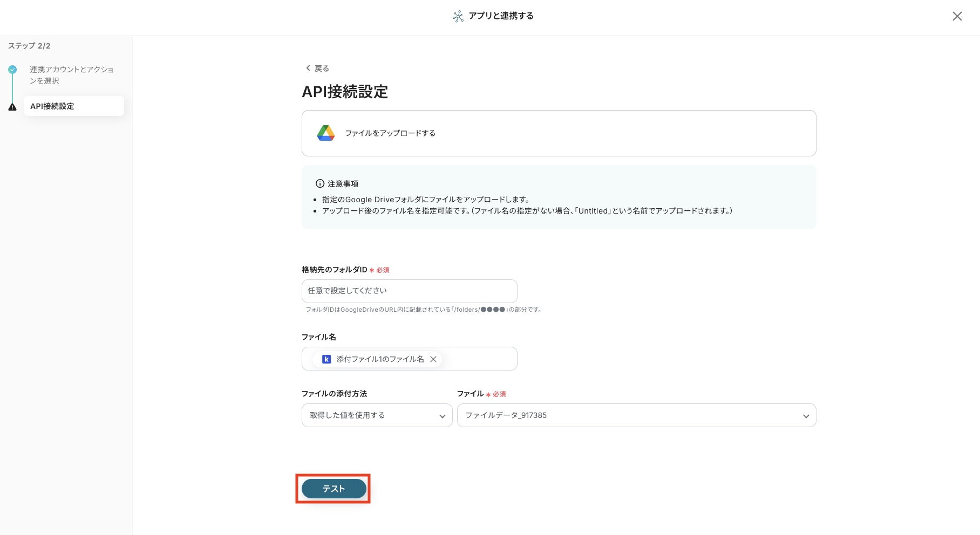The image size is (980, 535).
Task: Click the API接続設定 warning triangle icon
Action: click(x=12, y=107)
